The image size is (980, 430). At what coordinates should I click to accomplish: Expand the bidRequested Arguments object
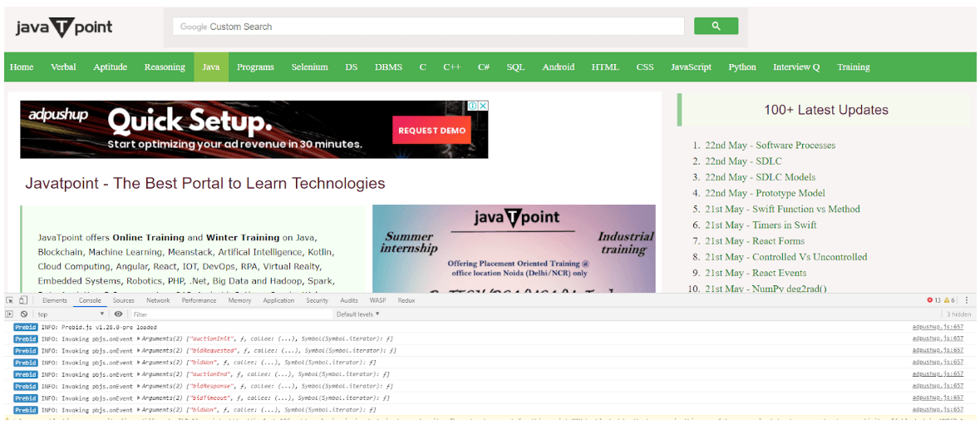[x=139, y=350]
